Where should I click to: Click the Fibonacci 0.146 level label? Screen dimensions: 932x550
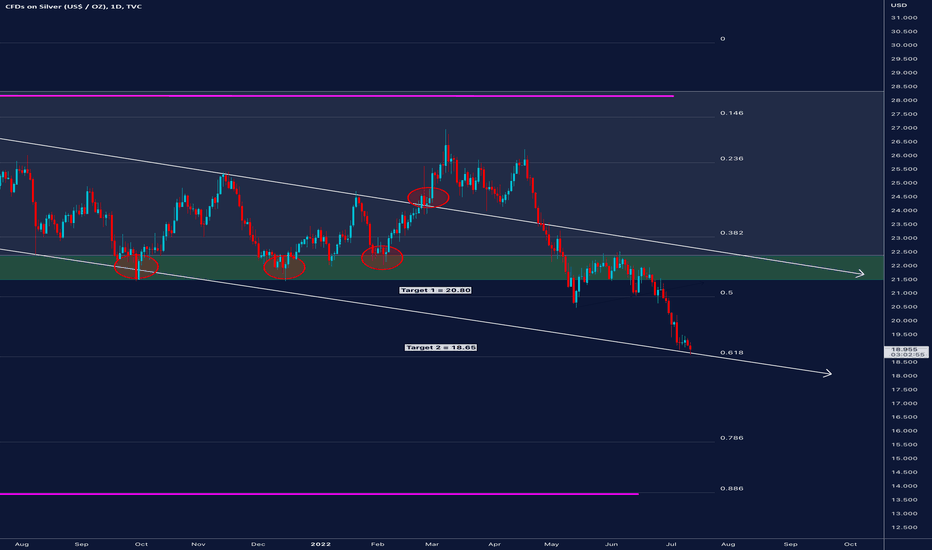pyautogui.click(x=732, y=113)
